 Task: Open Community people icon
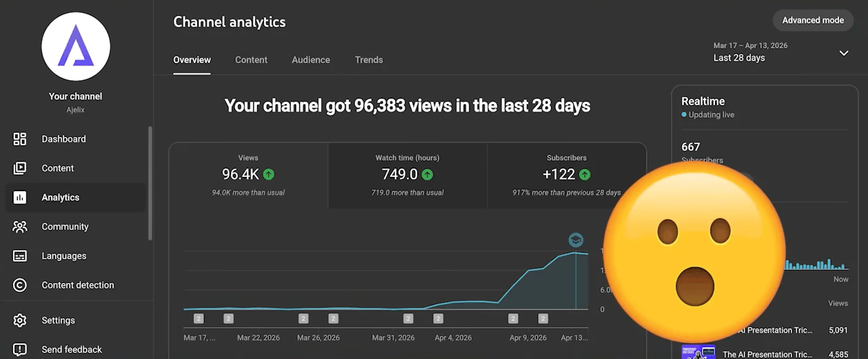[20, 227]
